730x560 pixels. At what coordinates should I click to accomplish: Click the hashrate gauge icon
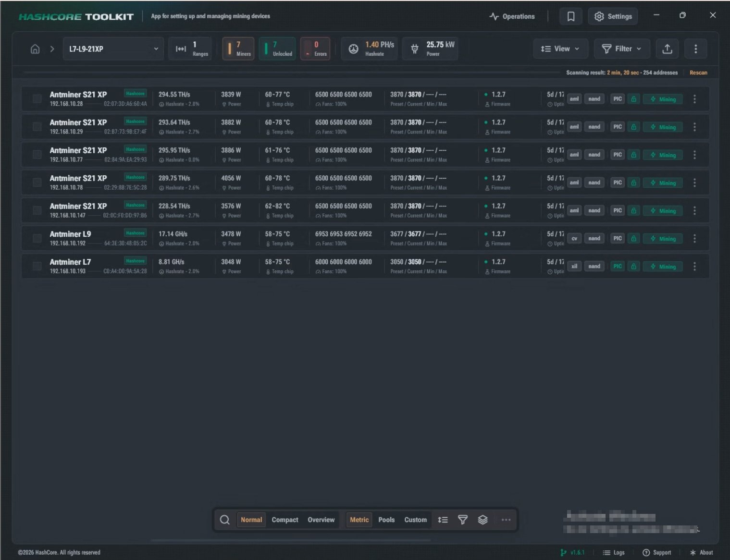pos(353,49)
